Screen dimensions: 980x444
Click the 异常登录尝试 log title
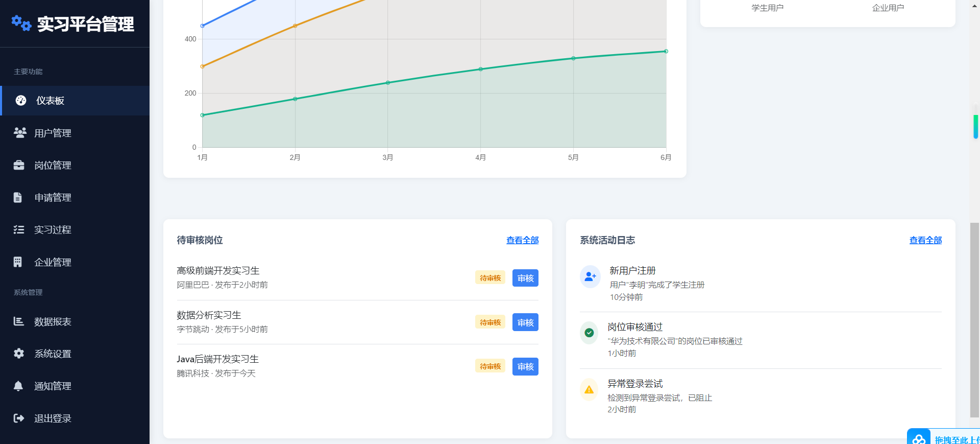[635, 383]
